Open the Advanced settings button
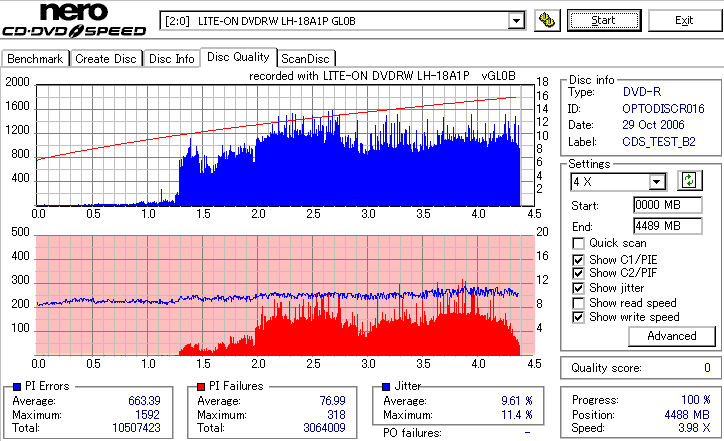 [672, 336]
